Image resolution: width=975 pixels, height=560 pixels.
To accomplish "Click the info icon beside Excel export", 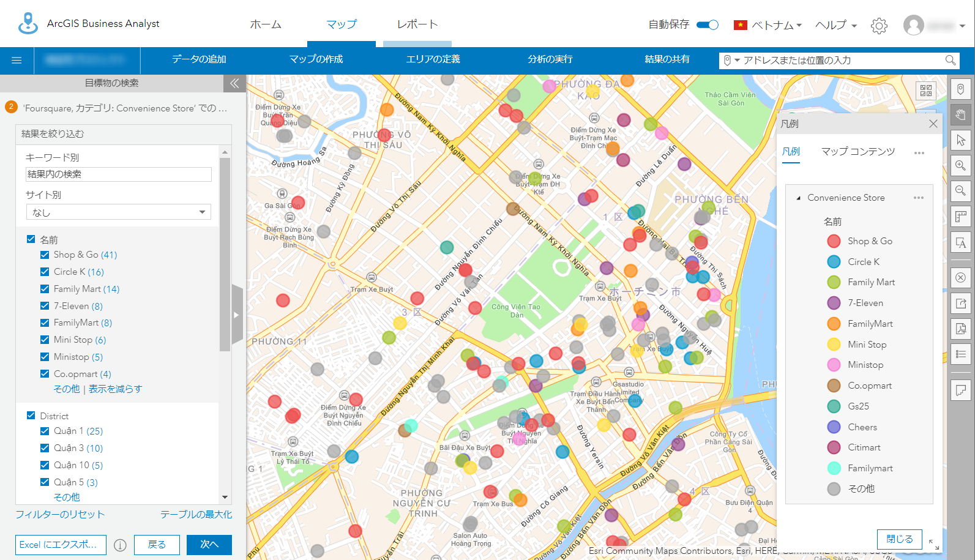I will click(x=120, y=545).
